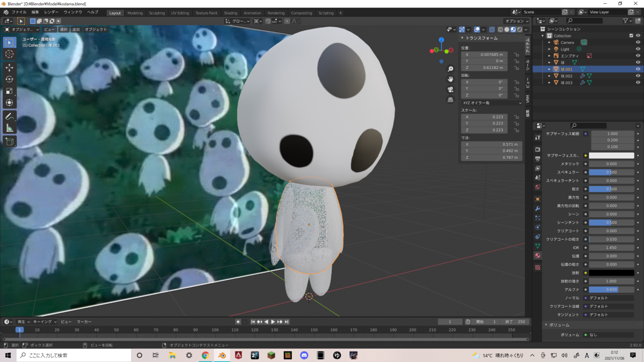Hide 球.003 using its eye icon
This screenshot has height=362, width=644.
coord(638,83)
